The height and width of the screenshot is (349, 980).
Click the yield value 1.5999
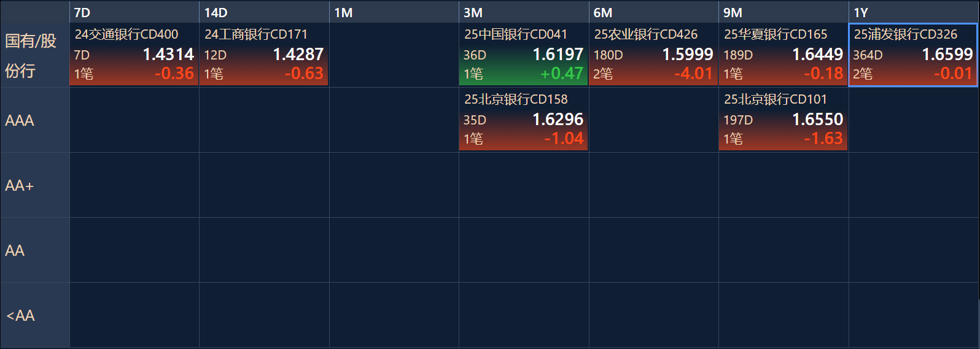688,55
